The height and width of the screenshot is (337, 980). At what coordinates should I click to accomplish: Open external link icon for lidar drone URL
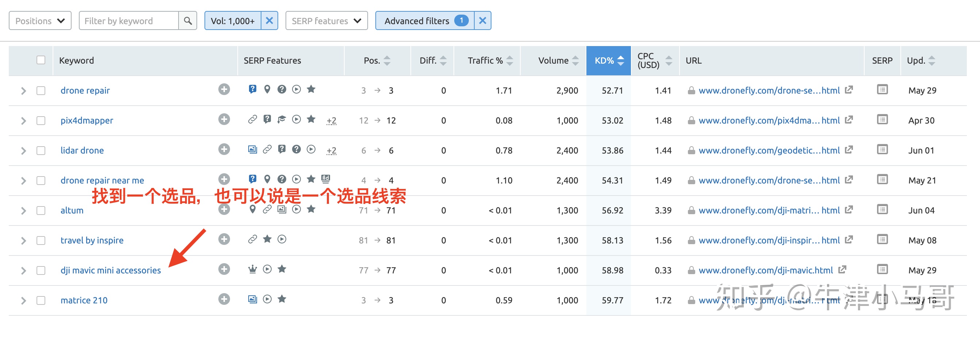[x=849, y=149]
